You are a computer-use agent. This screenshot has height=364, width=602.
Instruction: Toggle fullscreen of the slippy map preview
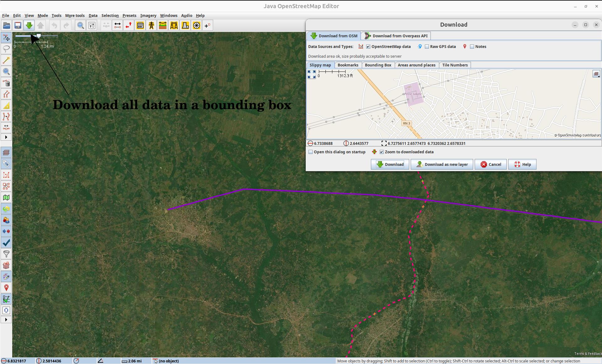pos(312,74)
